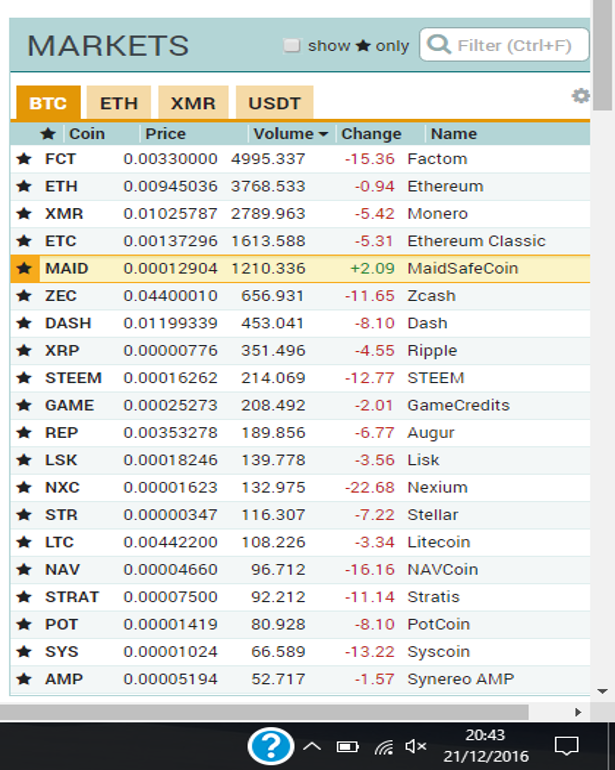Toggle favorite star for ETC row
The height and width of the screenshot is (770, 615).
24,241
